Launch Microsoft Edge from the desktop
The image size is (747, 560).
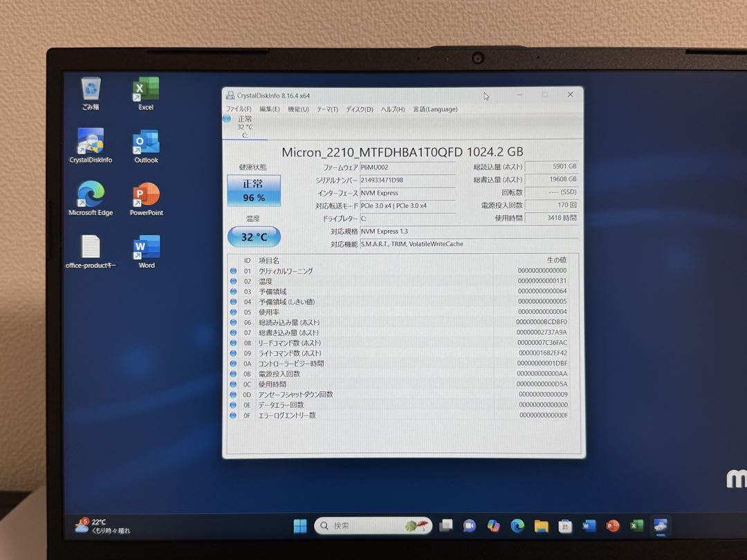91,198
